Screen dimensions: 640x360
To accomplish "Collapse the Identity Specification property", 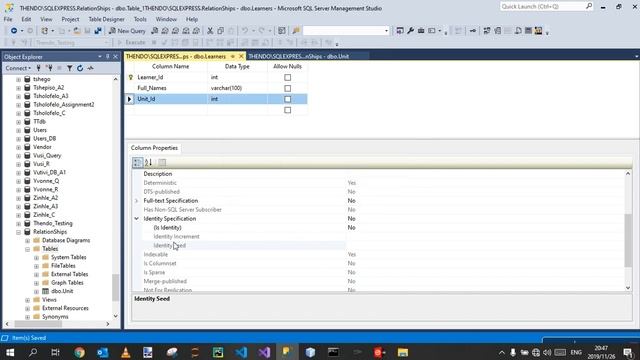I will pyautogui.click(x=136, y=219).
